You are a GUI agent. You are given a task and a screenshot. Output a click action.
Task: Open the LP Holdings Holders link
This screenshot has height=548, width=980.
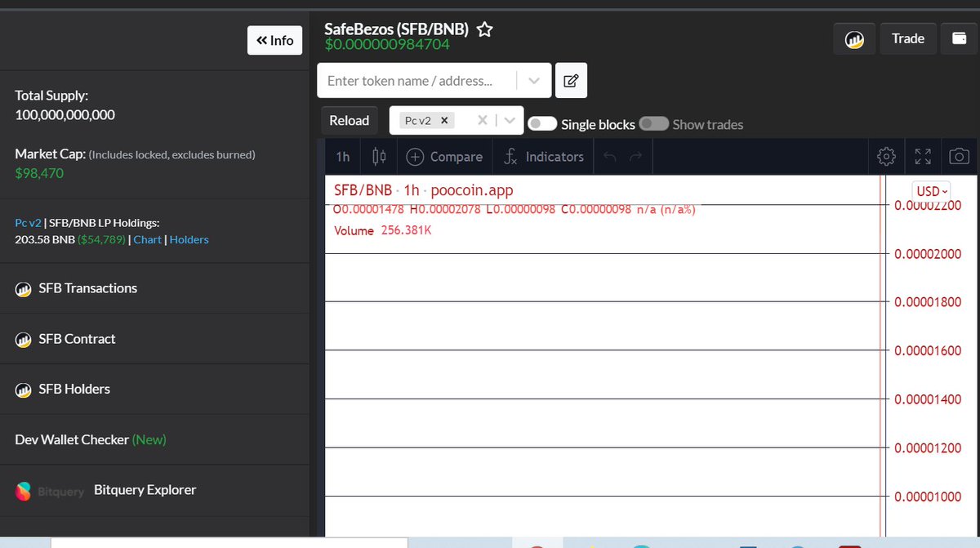(x=189, y=239)
